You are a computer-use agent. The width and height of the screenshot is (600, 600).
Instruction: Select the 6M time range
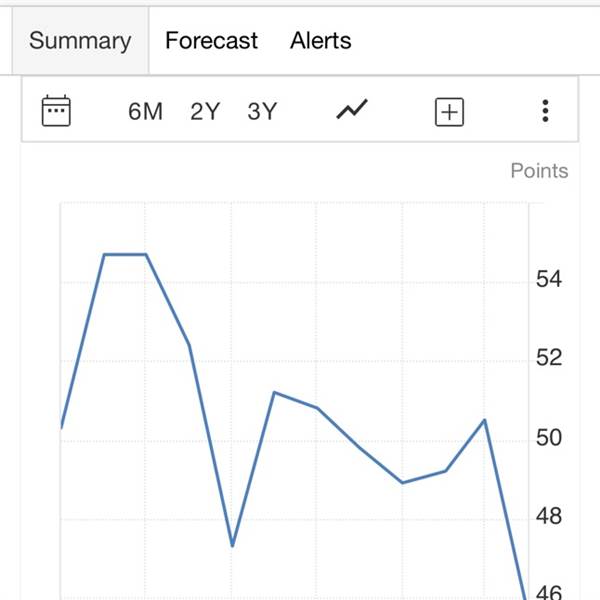pyautogui.click(x=145, y=111)
